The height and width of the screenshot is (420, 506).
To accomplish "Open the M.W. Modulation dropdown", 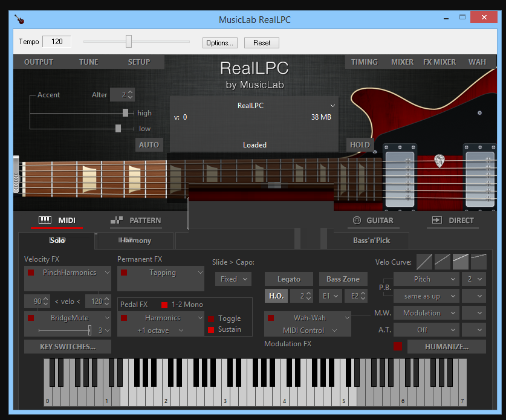I will pyautogui.click(x=426, y=313).
